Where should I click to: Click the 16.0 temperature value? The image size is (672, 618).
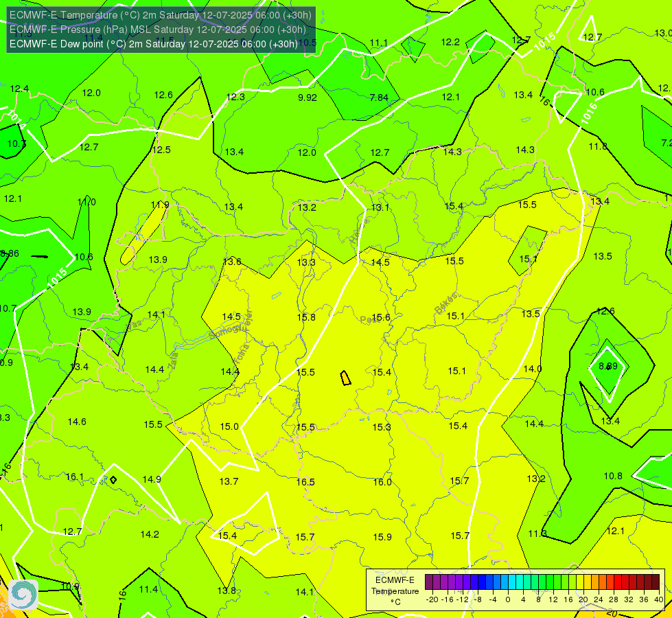tap(382, 483)
